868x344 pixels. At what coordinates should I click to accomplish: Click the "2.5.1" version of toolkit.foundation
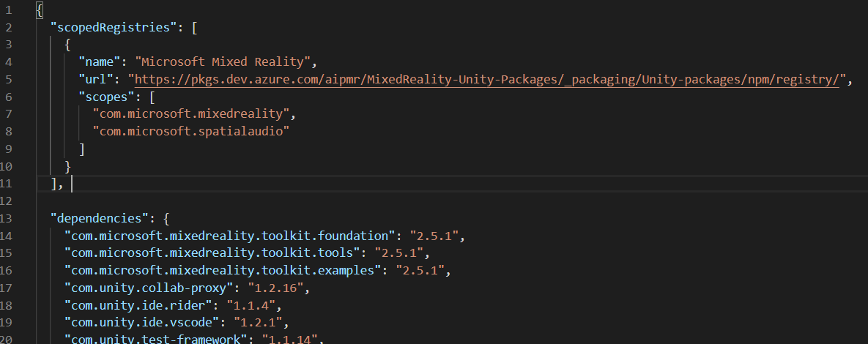coord(434,236)
